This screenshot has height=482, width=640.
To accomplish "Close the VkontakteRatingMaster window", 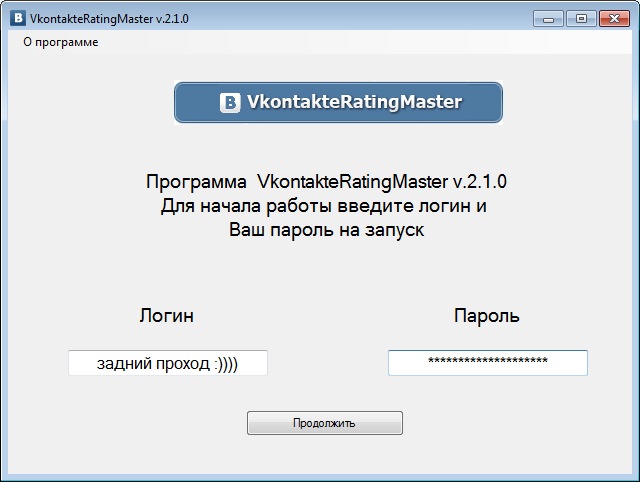I will tap(614, 19).
